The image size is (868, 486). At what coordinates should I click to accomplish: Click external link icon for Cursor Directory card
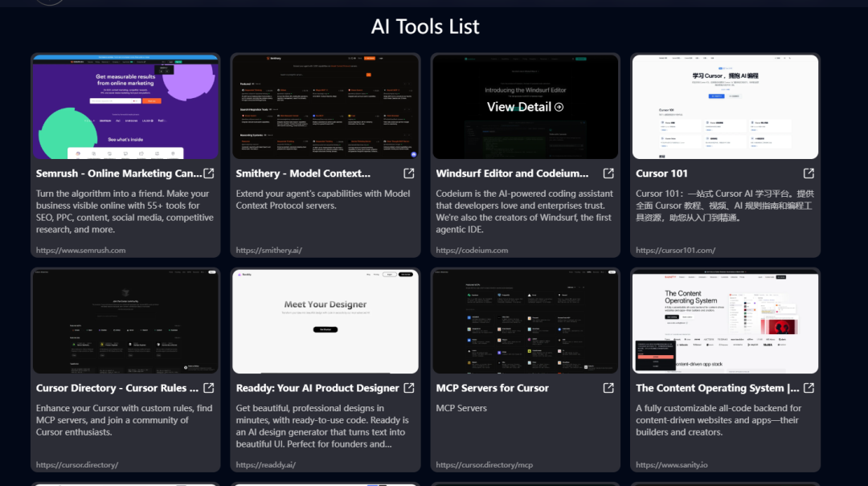click(209, 388)
